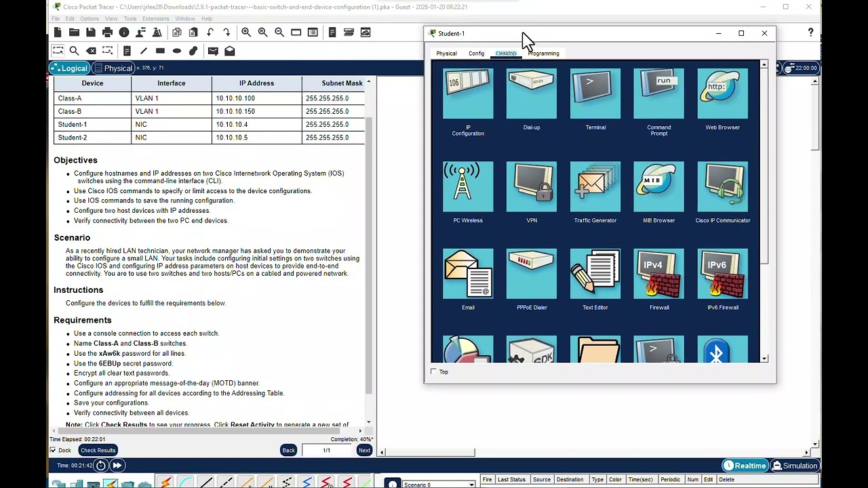Screen dimensions: 868x488
Task: Open the Edit menu
Action: (70, 18)
